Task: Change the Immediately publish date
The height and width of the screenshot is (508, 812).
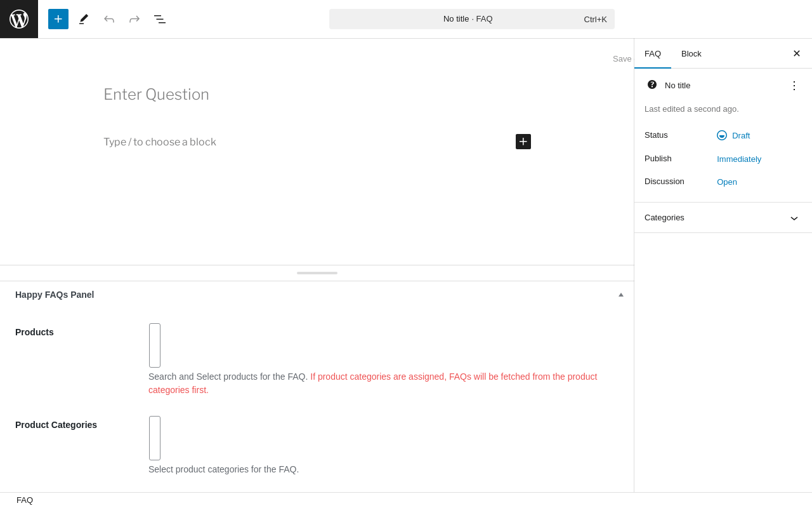Action: click(x=739, y=159)
